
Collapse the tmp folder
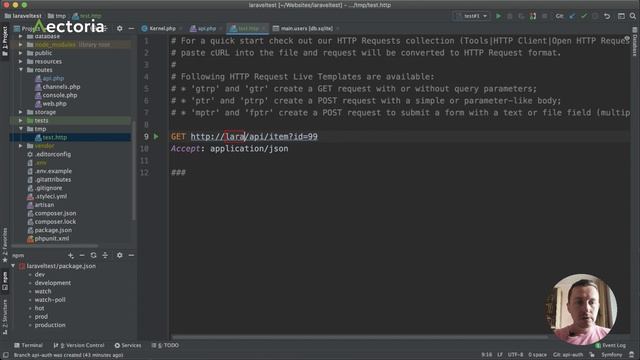(x=20, y=129)
